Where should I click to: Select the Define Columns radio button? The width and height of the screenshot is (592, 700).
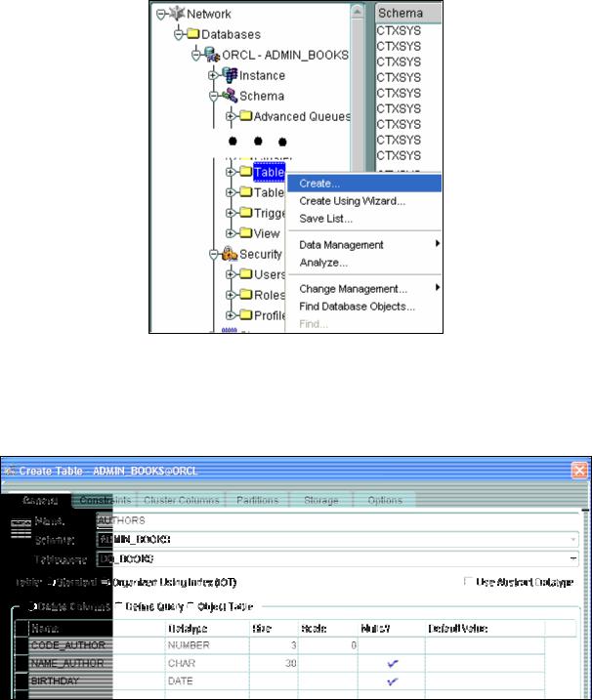pos(32,606)
